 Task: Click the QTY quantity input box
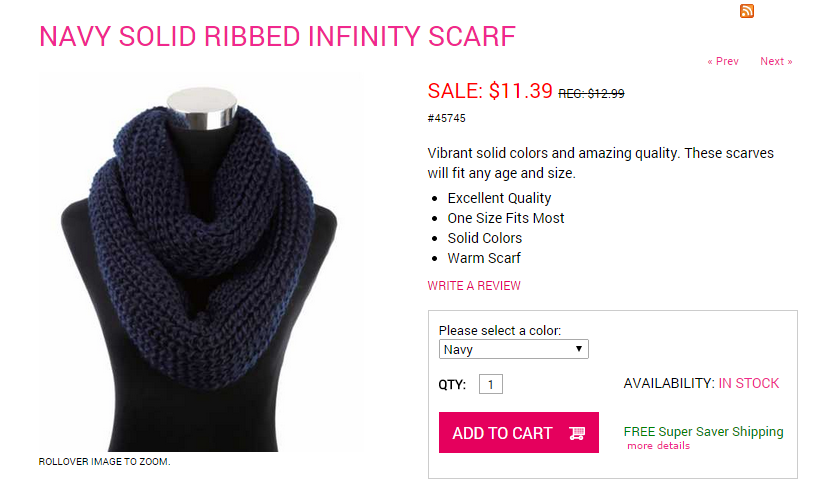(490, 384)
